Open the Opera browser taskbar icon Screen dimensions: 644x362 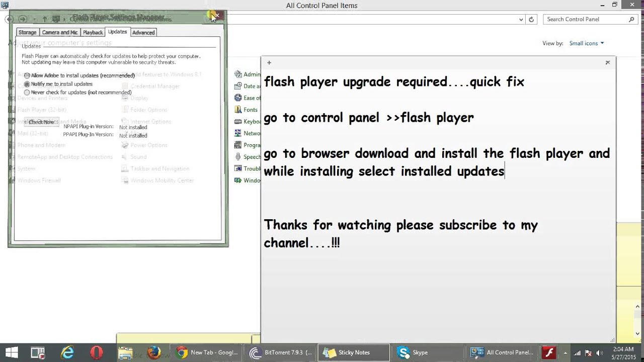point(96,352)
